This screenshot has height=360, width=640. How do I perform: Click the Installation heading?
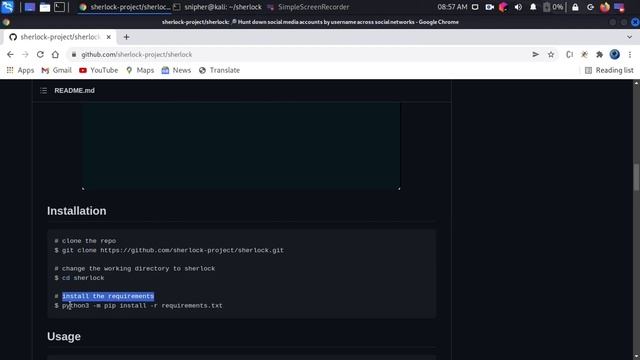[x=76, y=211]
